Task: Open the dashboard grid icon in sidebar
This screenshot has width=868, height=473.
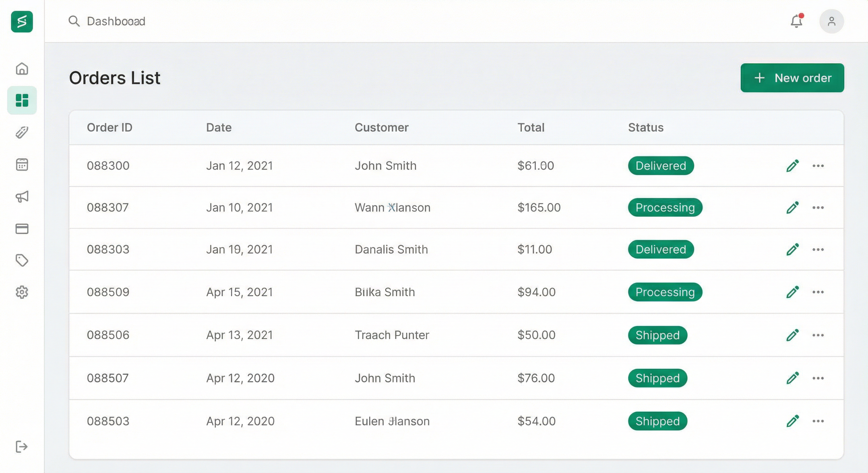Action: pos(22,100)
